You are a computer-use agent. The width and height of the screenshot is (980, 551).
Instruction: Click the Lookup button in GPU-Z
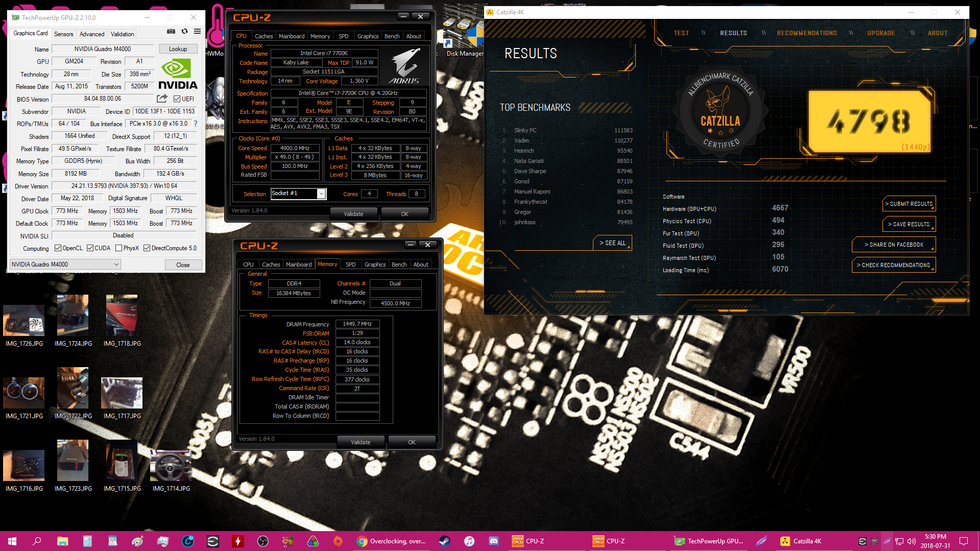point(178,49)
